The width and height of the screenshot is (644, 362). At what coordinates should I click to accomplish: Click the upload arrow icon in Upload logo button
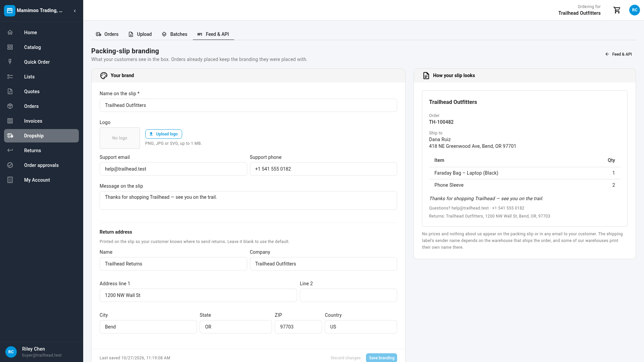click(x=151, y=134)
